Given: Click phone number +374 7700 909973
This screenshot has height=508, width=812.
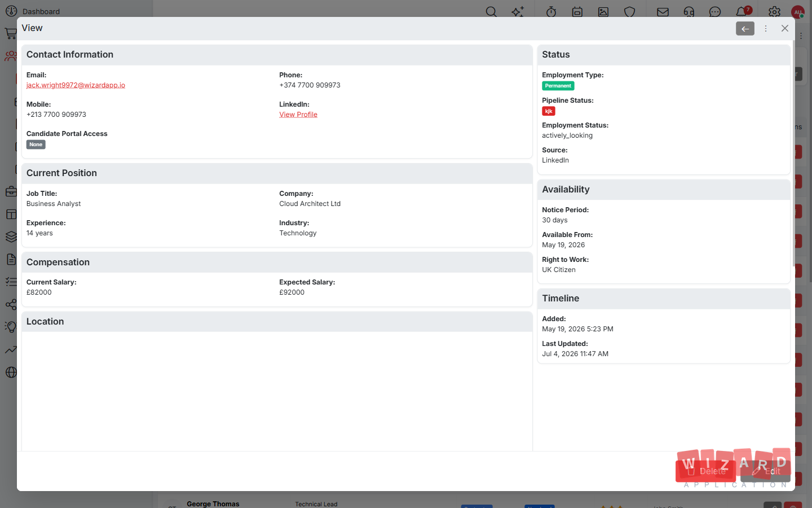Looking at the screenshot, I should 310,85.
